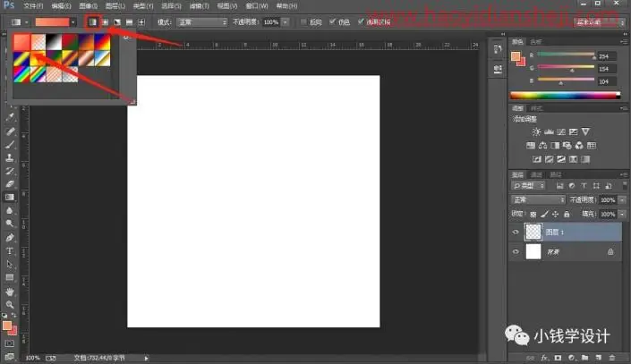The image size is (631, 364).
Task: Select the Pen tool
Action: pos(10,237)
